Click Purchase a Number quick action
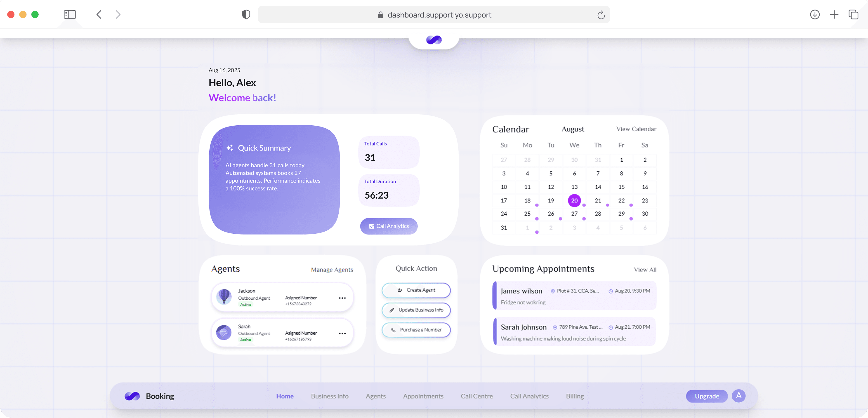 416,330
